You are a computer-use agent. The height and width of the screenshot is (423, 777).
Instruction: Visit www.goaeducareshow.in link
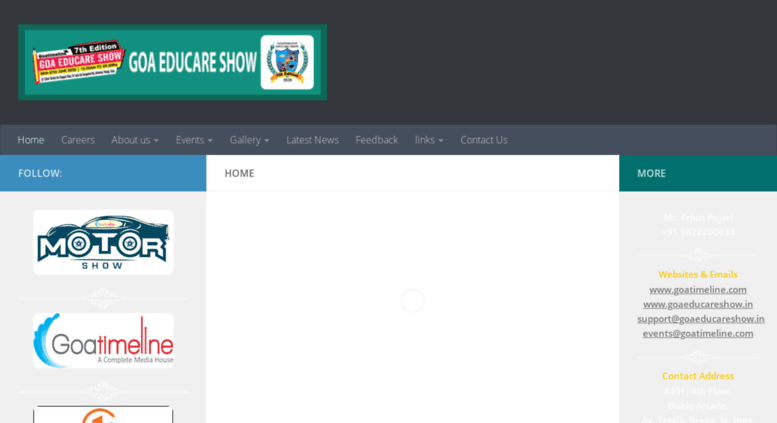coord(698,304)
